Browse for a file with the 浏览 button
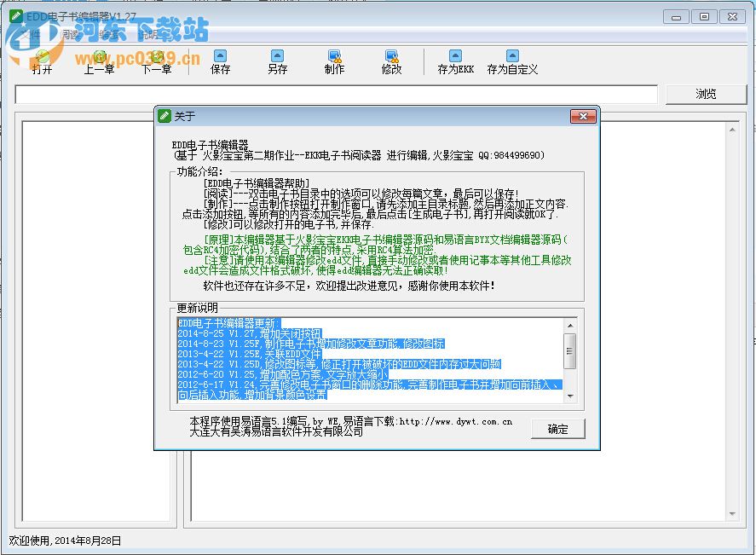Screen dimensions: 756x555 [706, 95]
